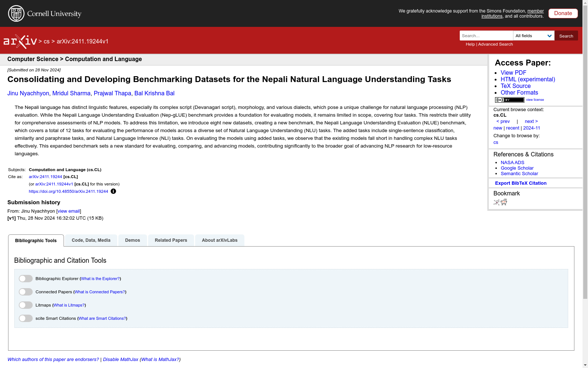Open the All fields search dropdown

coord(534,36)
